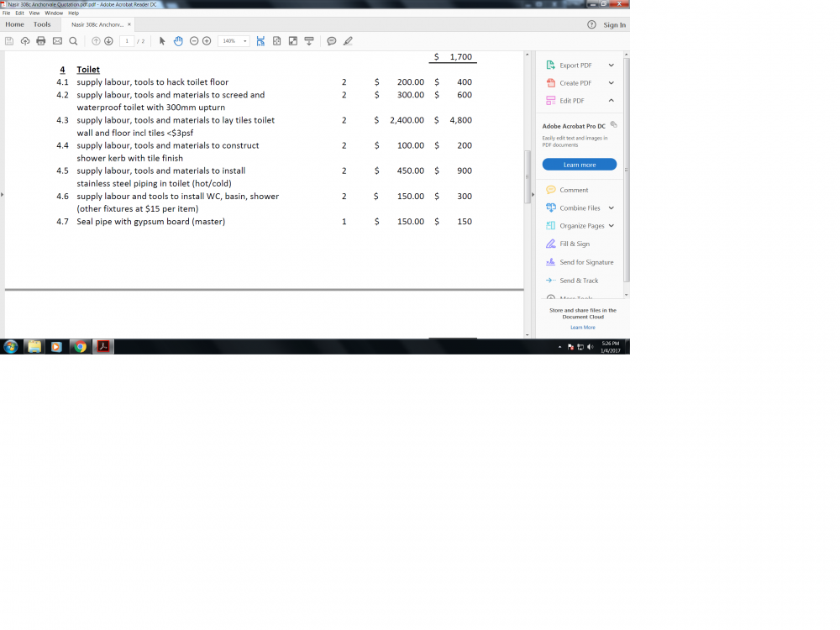840x630 pixels.
Task: Click the page number field
Action: [127, 41]
